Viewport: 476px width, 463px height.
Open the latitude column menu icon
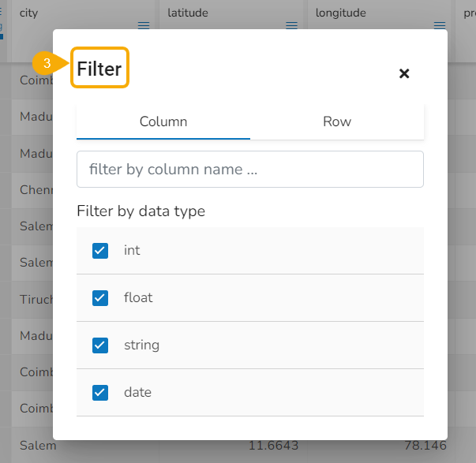point(291,25)
